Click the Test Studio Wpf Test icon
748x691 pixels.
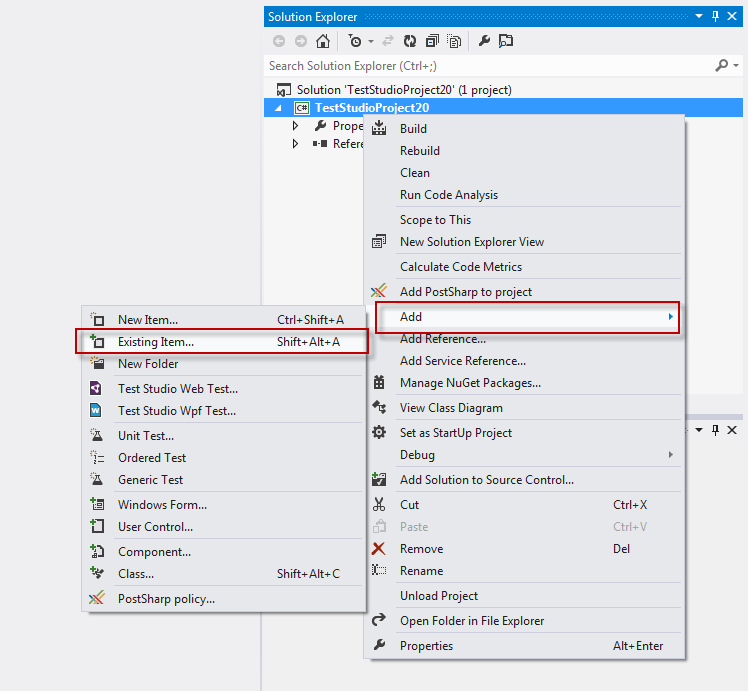pos(96,411)
